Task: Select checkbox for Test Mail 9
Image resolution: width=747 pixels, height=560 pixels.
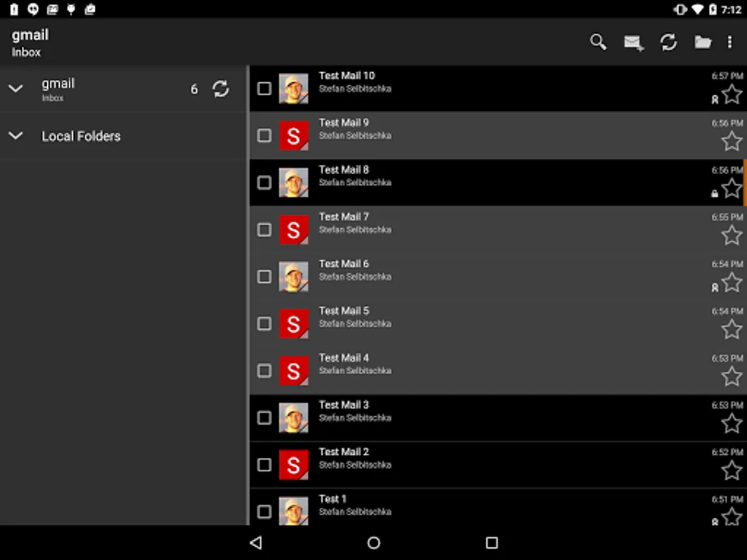Action: [265, 136]
